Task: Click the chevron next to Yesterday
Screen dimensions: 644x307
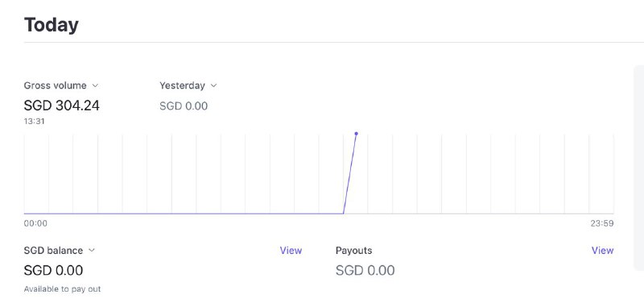Action: click(x=213, y=85)
